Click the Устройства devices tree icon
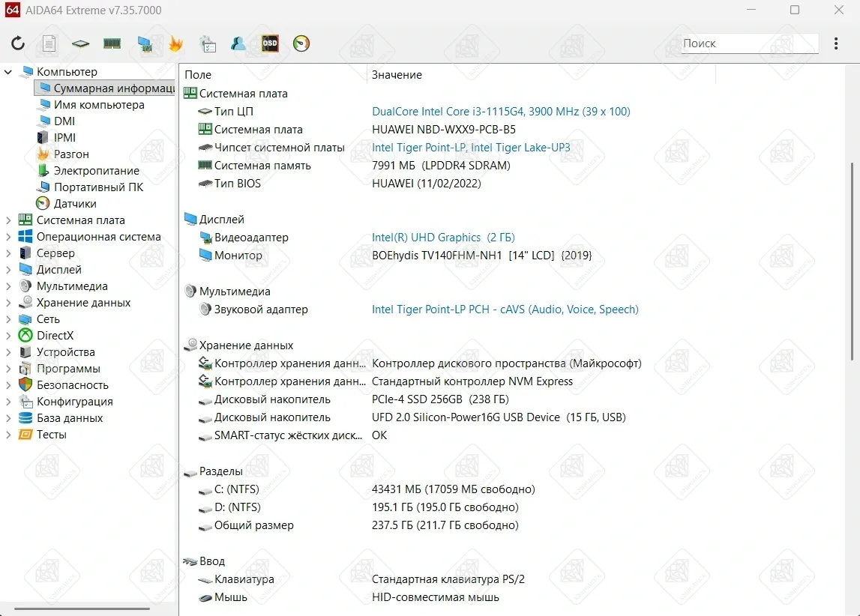Screen dimensions: 860x616 (25, 352)
